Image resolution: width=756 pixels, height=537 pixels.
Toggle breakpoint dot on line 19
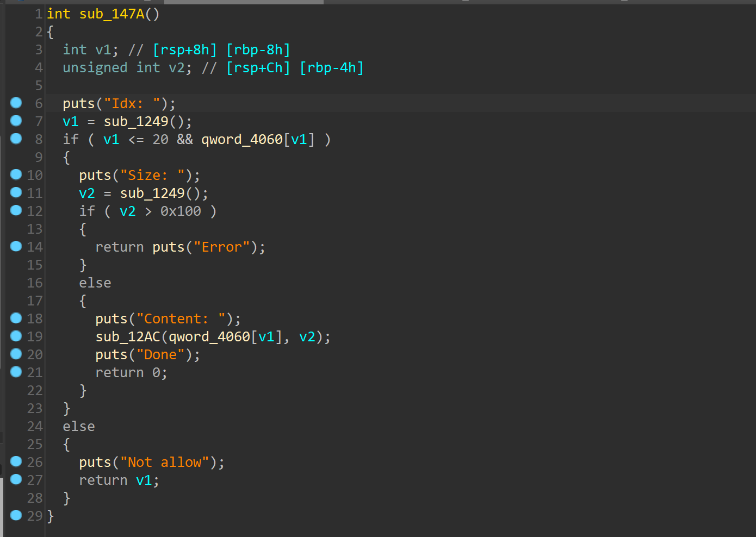tap(16, 336)
